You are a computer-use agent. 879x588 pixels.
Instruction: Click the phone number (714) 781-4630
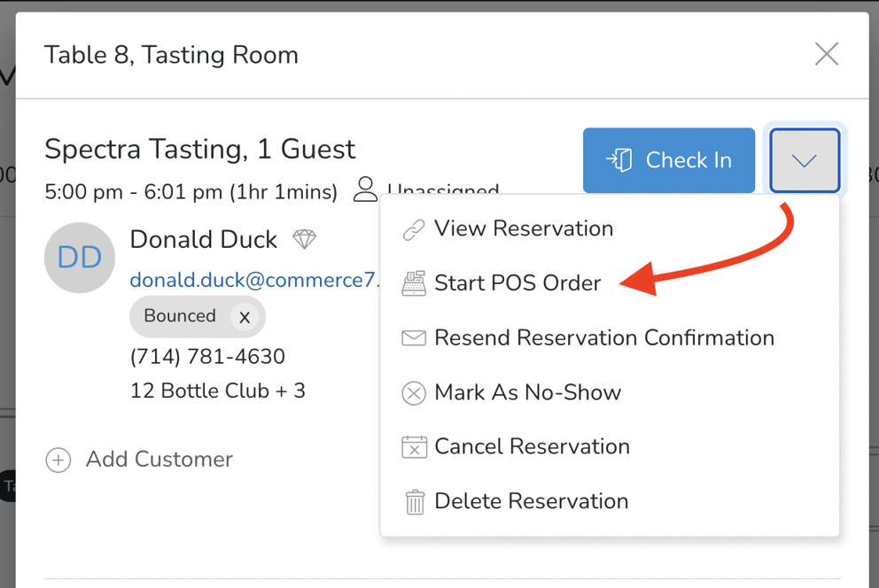[207, 357]
